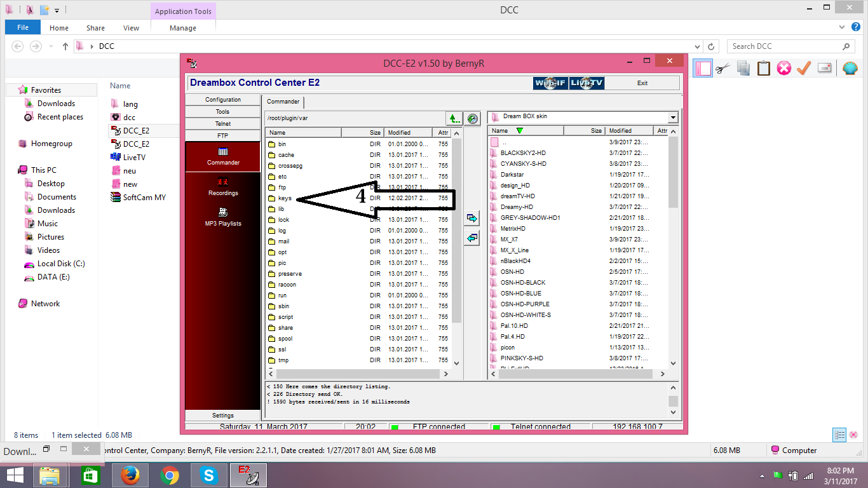Refresh the remote directory listing
Image resolution: width=868 pixels, height=488 pixels.
click(472, 118)
